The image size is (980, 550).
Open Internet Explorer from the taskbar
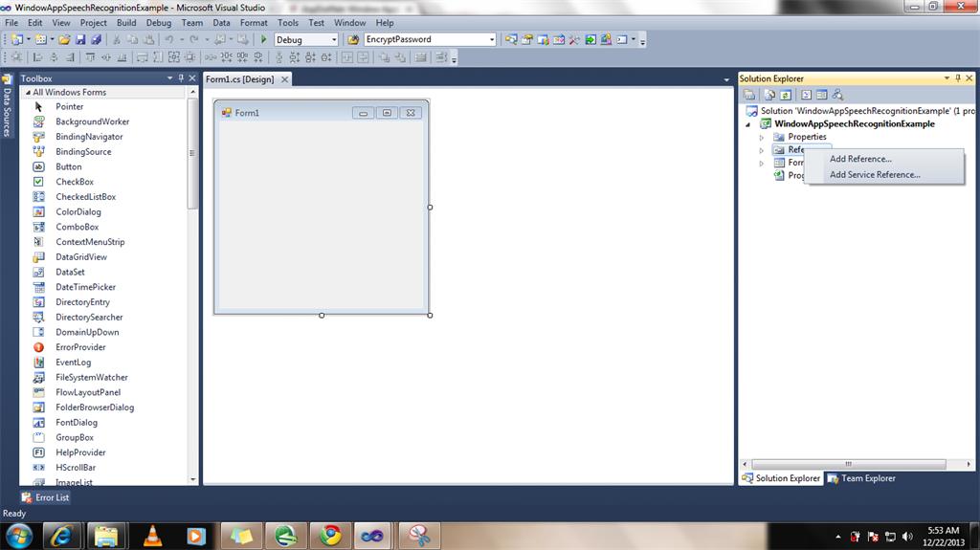(x=61, y=536)
